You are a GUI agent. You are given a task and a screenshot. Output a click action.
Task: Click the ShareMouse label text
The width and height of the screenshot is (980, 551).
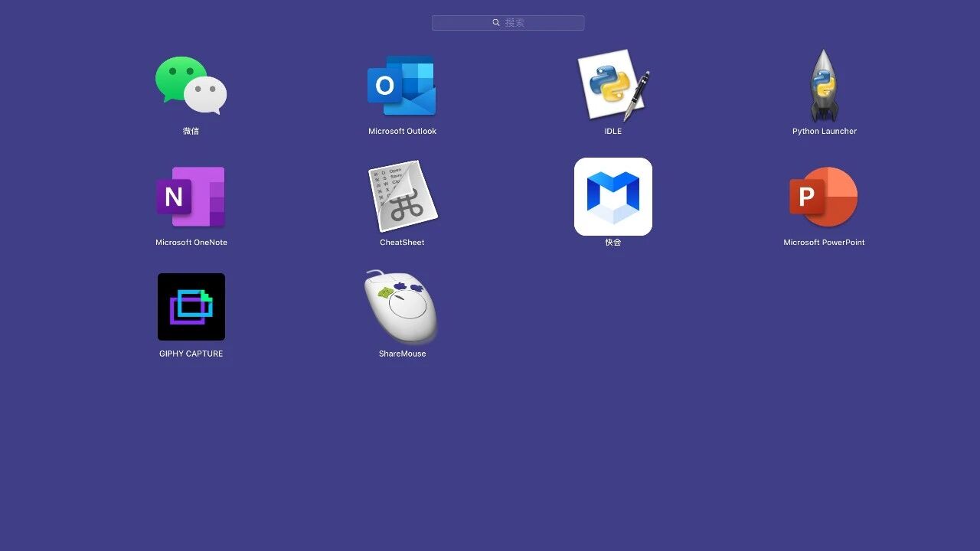pyautogui.click(x=402, y=354)
